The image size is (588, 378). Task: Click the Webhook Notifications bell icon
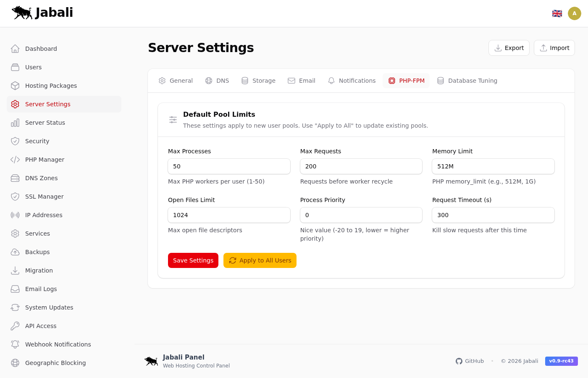point(15,344)
